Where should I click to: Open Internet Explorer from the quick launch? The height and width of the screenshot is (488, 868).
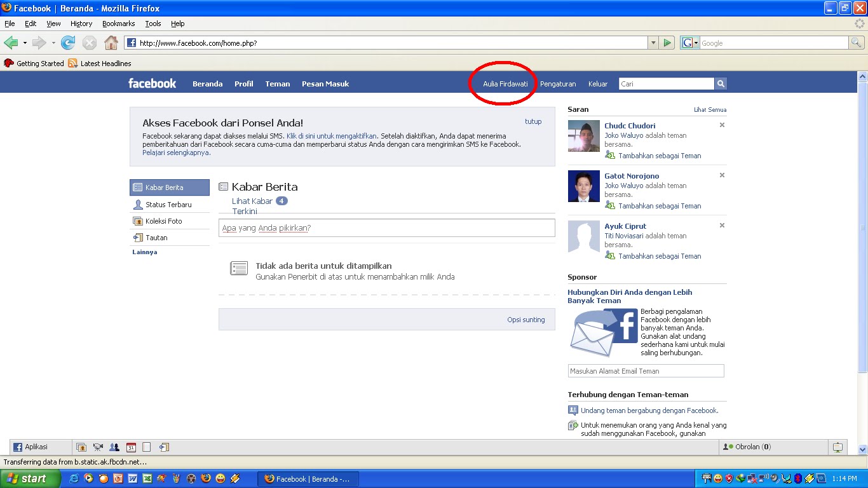74,478
